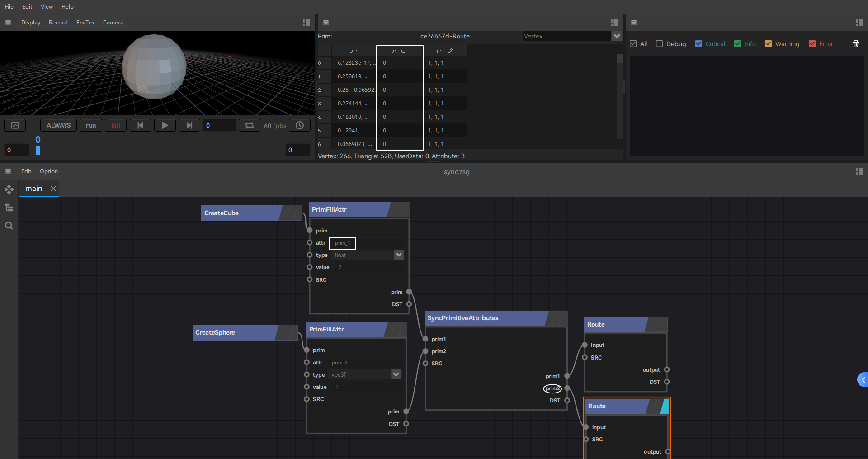Screen dimensions: 868x459
Task: Open the Help menu
Action: [x=67, y=7]
